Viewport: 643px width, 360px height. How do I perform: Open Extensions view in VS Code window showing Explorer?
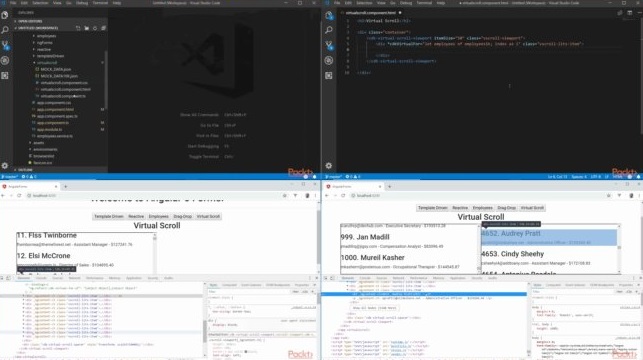pos(5,75)
